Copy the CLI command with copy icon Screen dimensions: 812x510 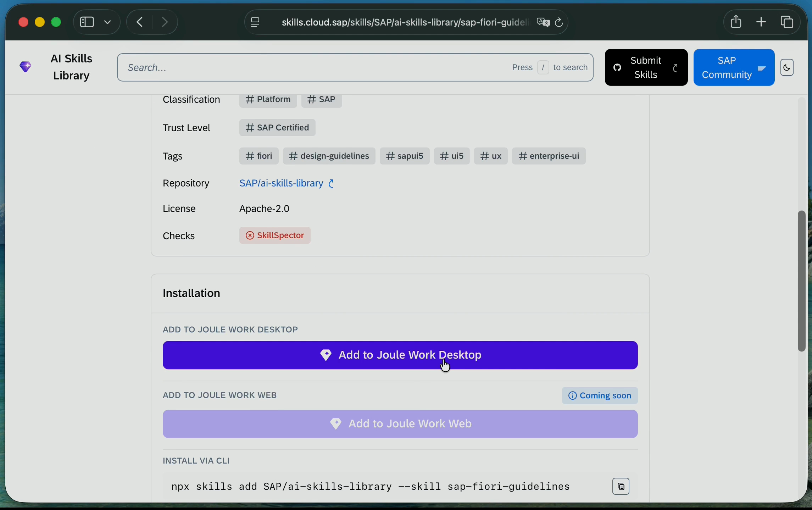[621, 487]
